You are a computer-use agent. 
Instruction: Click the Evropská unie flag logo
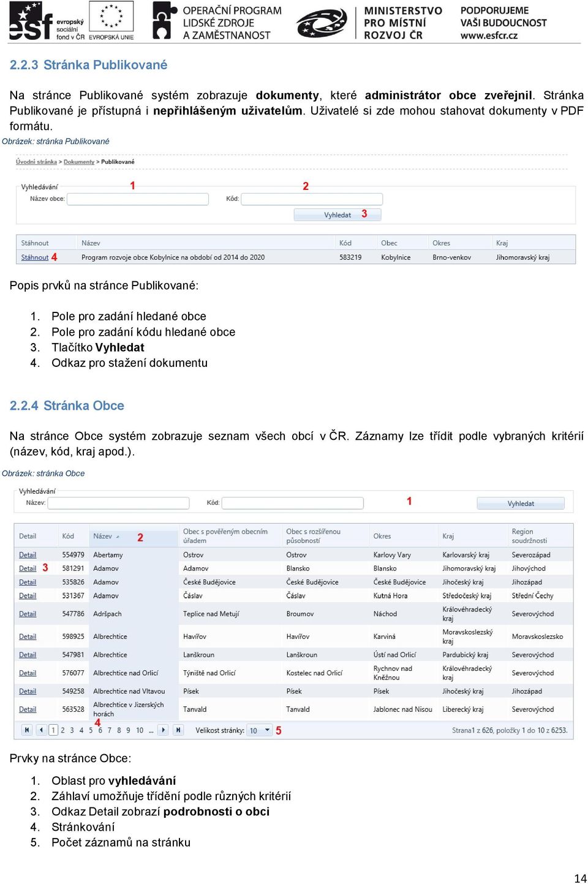coord(111,21)
